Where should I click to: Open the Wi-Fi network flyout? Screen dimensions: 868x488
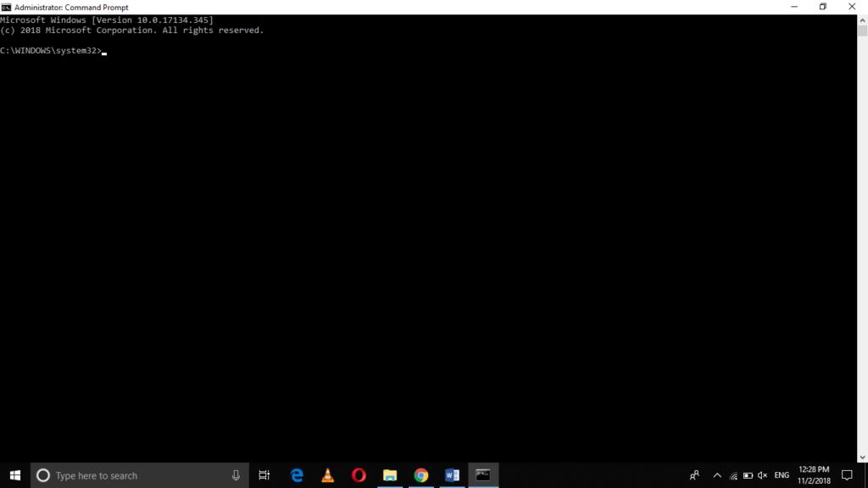tap(734, 476)
